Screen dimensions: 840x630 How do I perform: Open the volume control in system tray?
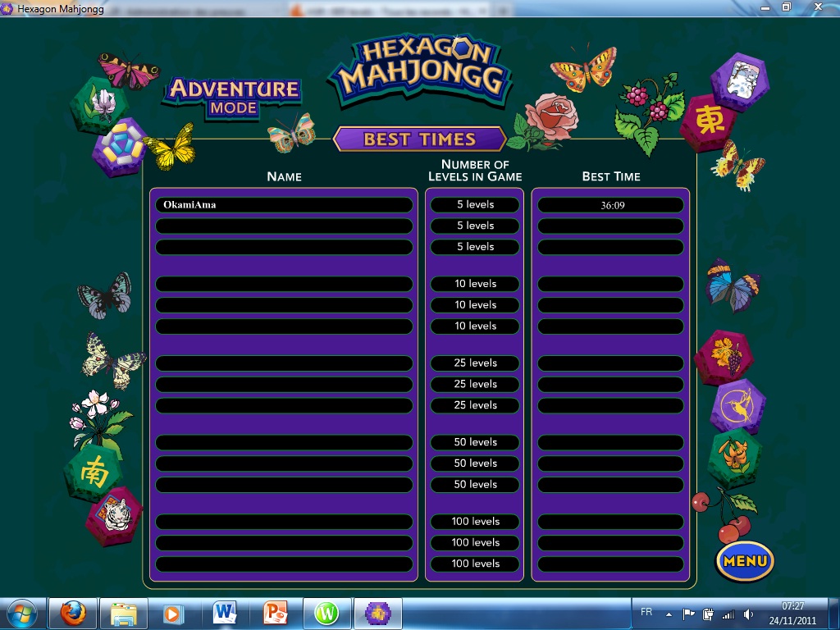(747, 614)
